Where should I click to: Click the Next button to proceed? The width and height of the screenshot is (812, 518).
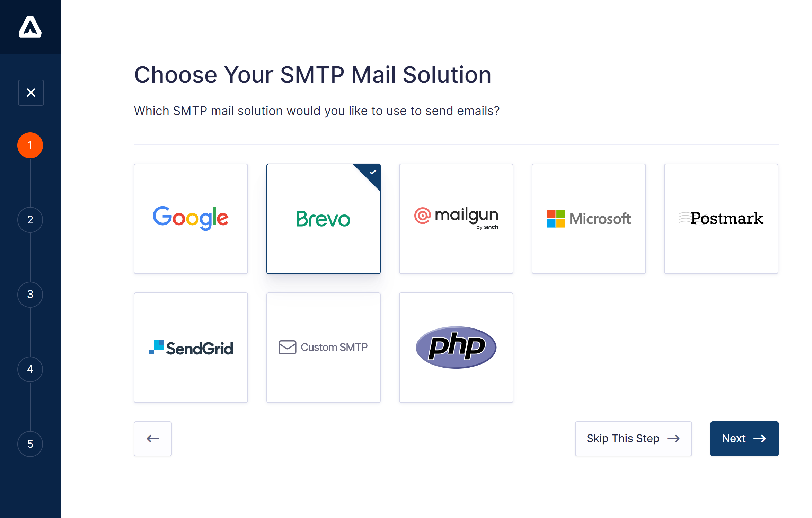point(744,438)
